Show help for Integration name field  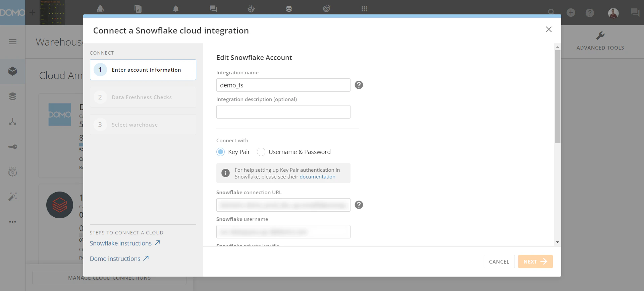pyautogui.click(x=359, y=85)
